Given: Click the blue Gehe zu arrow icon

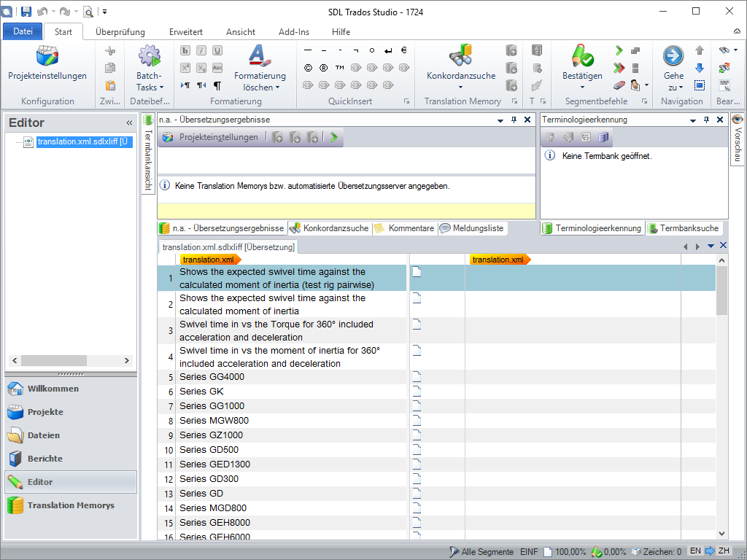Looking at the screenshot, I should [673, 56].
